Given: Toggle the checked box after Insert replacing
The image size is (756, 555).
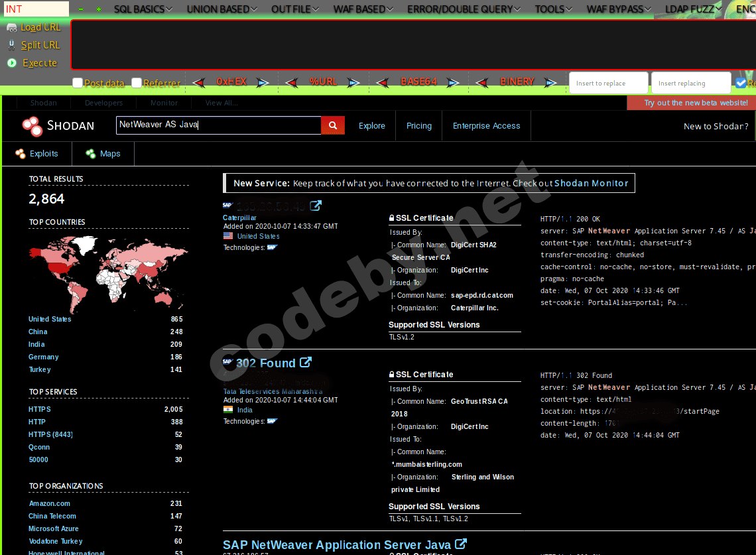Looking at the screenshot, I should [x=741, y=82].
